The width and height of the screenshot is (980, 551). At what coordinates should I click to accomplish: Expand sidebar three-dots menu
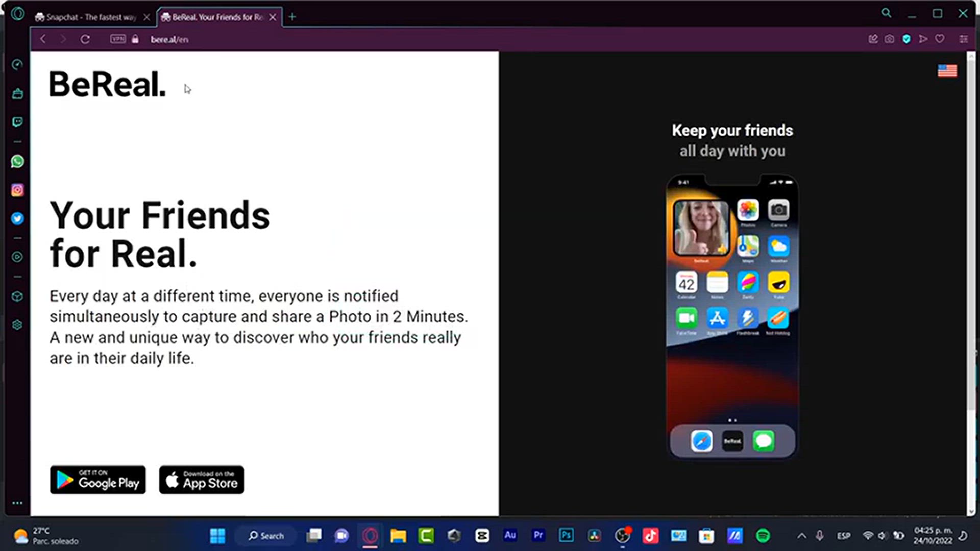[x=17, y=503]
